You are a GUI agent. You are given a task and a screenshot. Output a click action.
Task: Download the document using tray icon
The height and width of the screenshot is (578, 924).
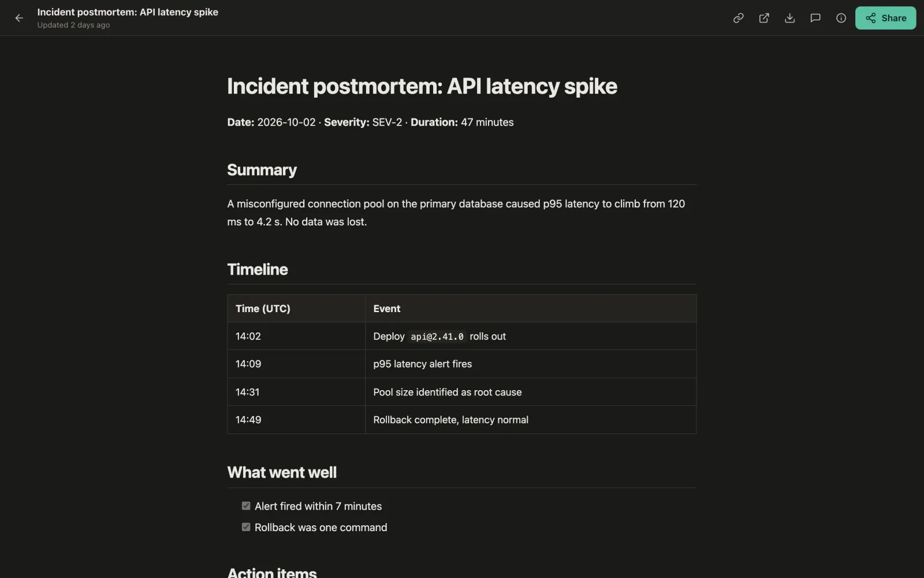pyautogui.click(x=790, y=18)
